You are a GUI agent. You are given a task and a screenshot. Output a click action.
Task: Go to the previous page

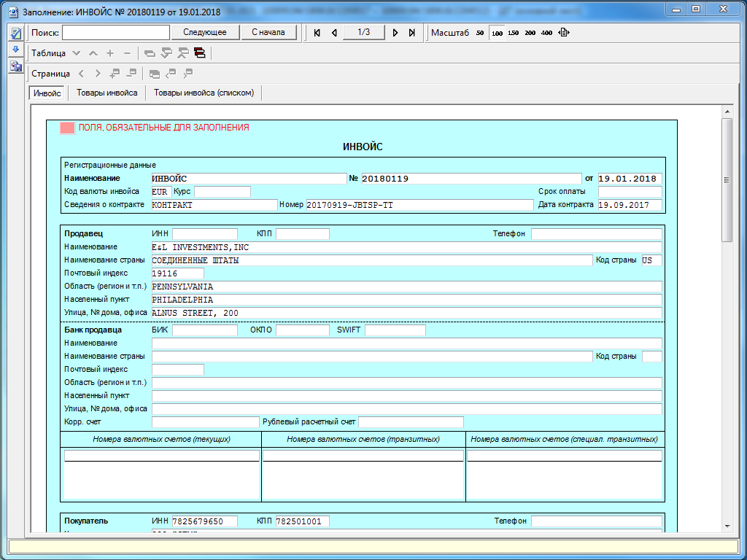tap(334, 33)
